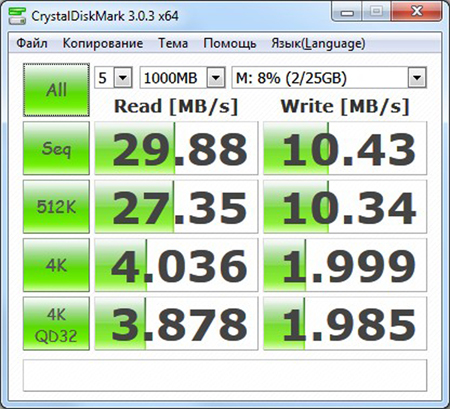The height and width of the screenshot is (409, 450).
Task: Expand the test size dropdown showing 1000MB
Action: [x=216, y=78]
